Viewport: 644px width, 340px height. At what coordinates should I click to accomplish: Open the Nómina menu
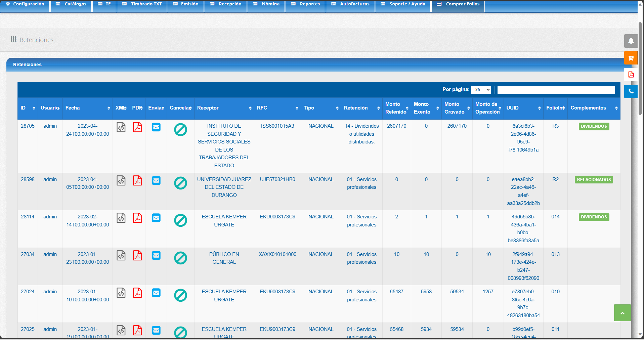(x=266, y=4)
